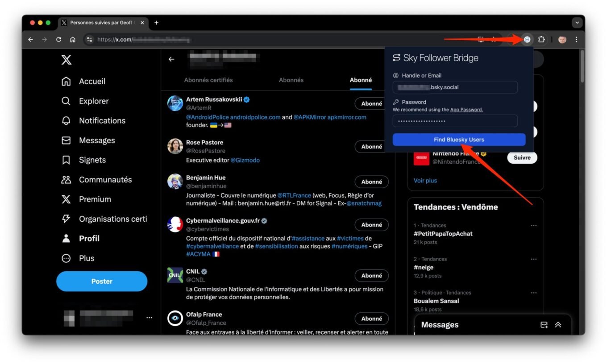Open Boualem Sansal trend
The height and width of the screenshot is (364, 607).
436,301
